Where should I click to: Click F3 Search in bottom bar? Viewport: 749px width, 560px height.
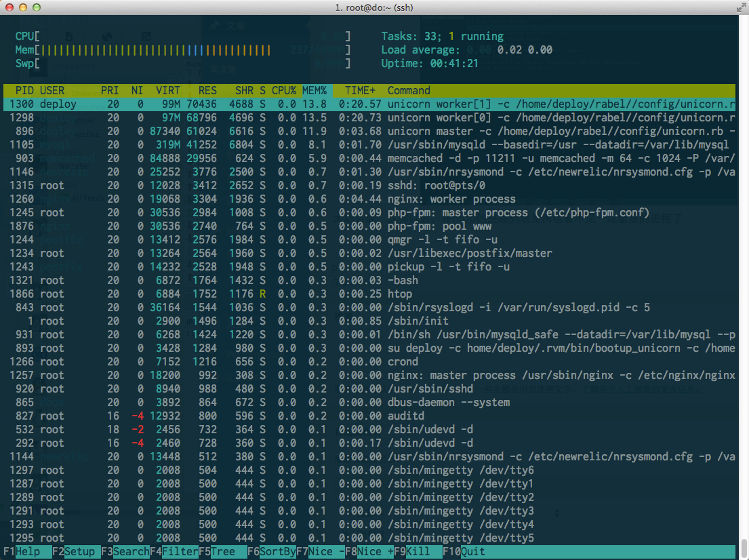pos(125,551)
